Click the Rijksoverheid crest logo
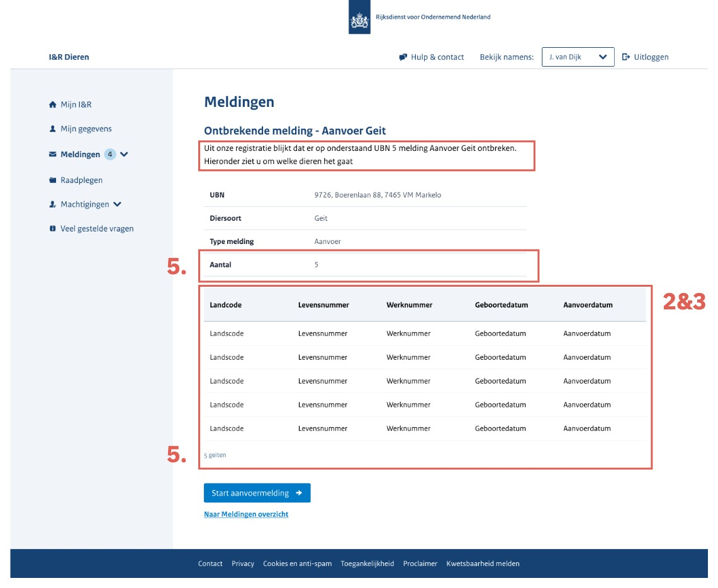This screenshot has width=718, height=588. click(359, 17)
